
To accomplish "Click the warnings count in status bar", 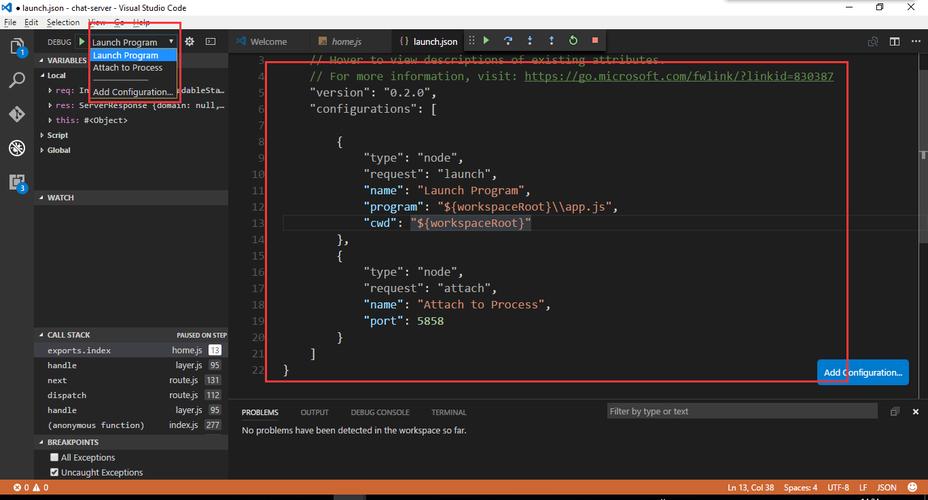I will coord(40,488).
